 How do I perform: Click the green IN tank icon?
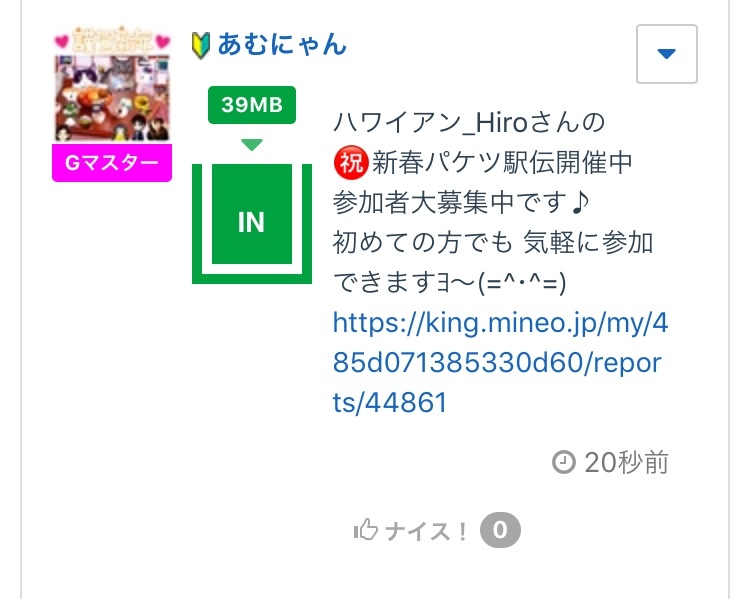pos(252,223)
